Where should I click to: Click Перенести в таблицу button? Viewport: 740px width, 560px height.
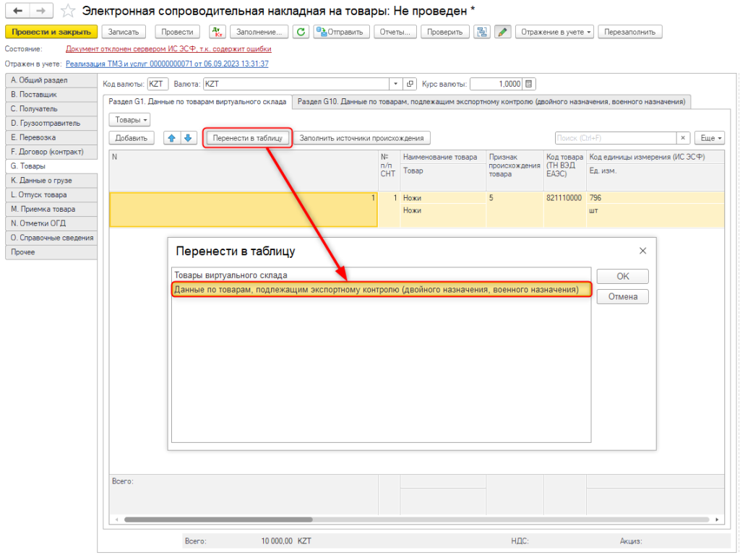(247, 138)
